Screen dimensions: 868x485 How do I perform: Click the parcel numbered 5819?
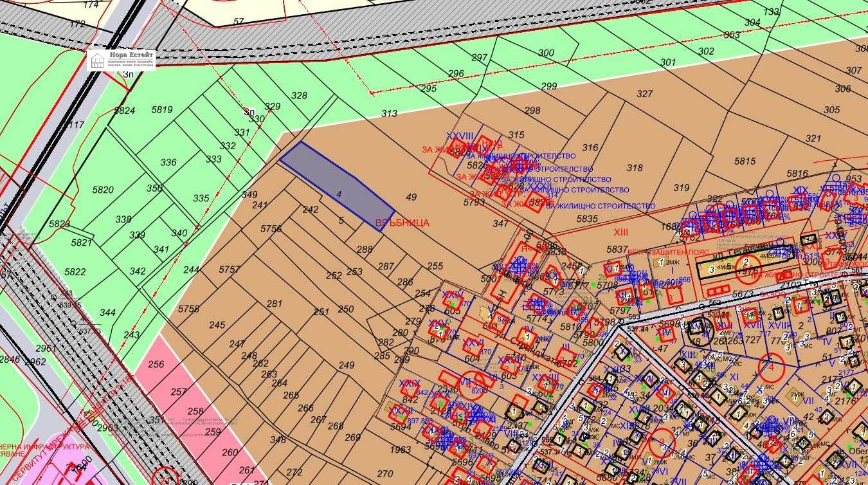coord(161,110)
